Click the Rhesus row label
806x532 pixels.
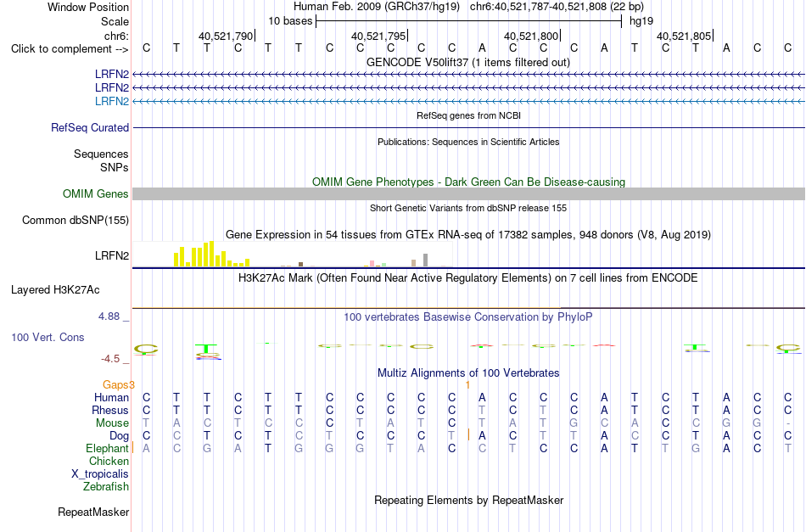point(110,410)
